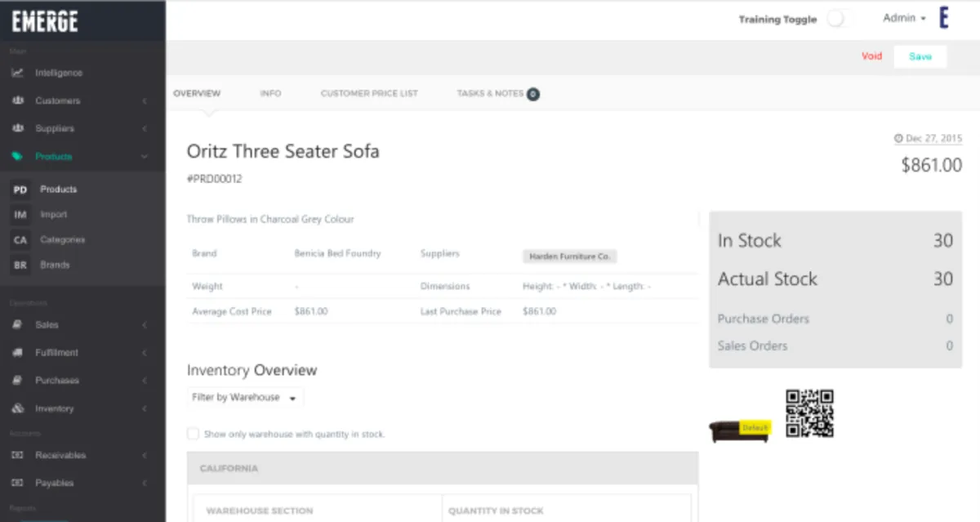Screen dimensions: 980x522
Task: Select the Import submenu item
Action: [x=54, y=214]
